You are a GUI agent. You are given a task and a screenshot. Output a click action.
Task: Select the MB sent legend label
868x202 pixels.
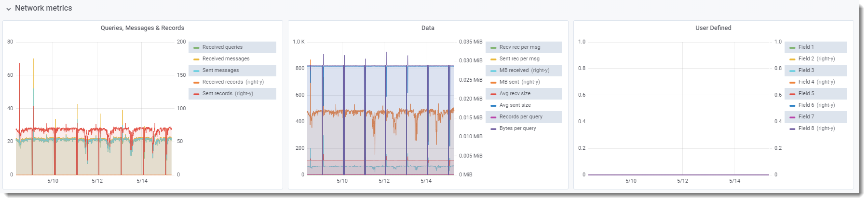(509, 82)
